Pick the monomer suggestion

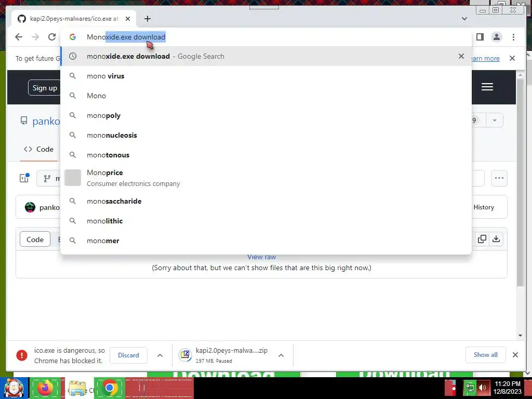[265, 241]
